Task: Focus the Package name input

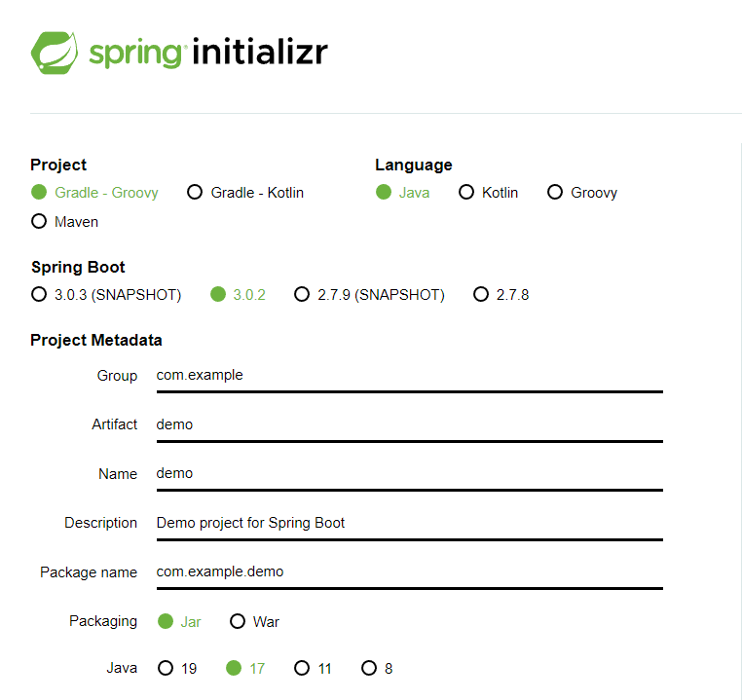Action: [409, 573]
